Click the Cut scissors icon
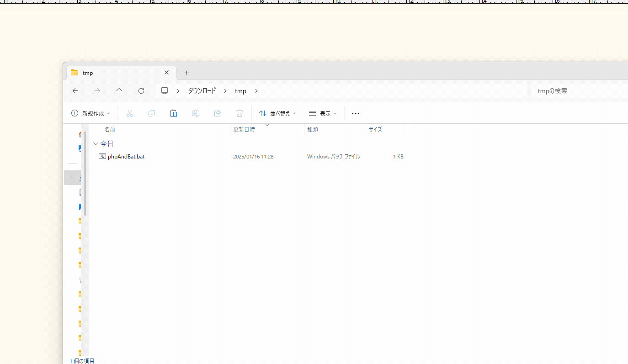The width and height of the screenshot is (628, 364). click(x=130, y=113)
